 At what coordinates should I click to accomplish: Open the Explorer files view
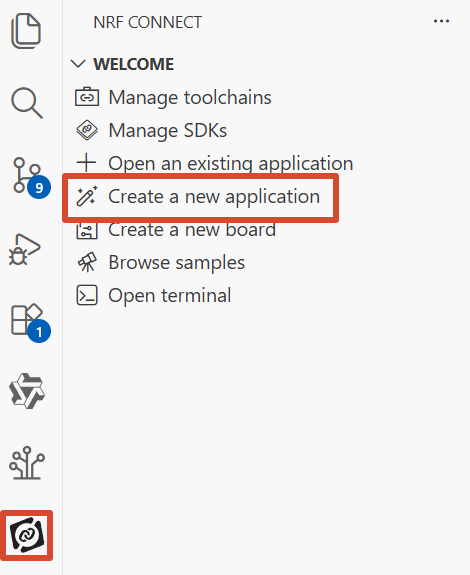pyautogui.click(x=26, y=31)
